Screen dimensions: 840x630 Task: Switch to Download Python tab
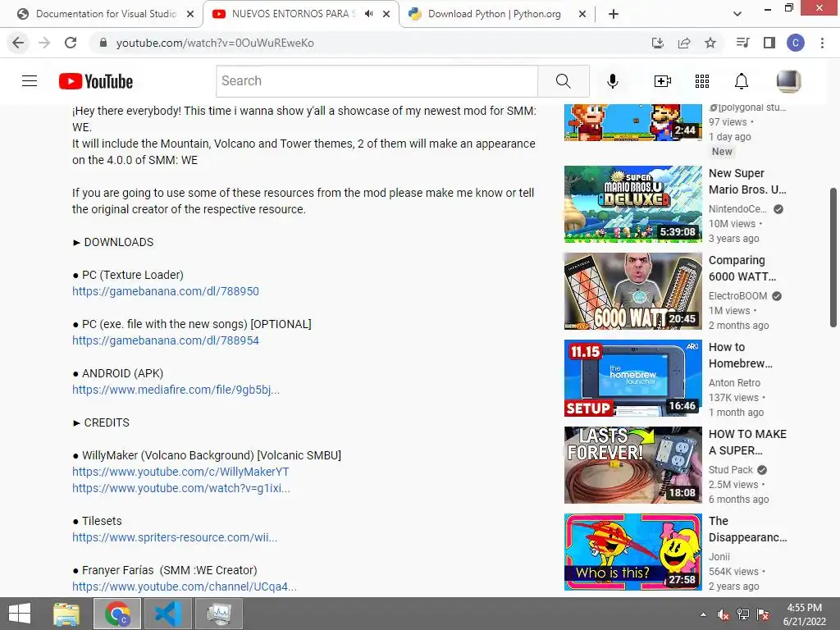pos(494,14)
